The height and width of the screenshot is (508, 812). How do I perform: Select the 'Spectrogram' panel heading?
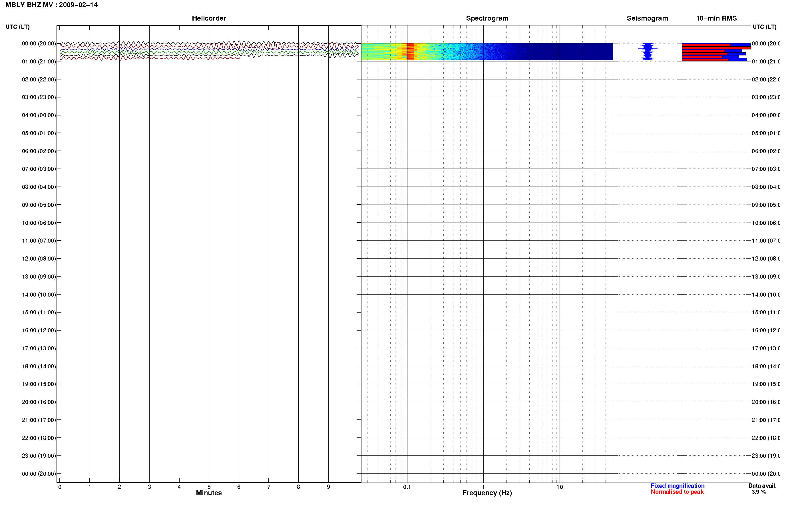487,19
